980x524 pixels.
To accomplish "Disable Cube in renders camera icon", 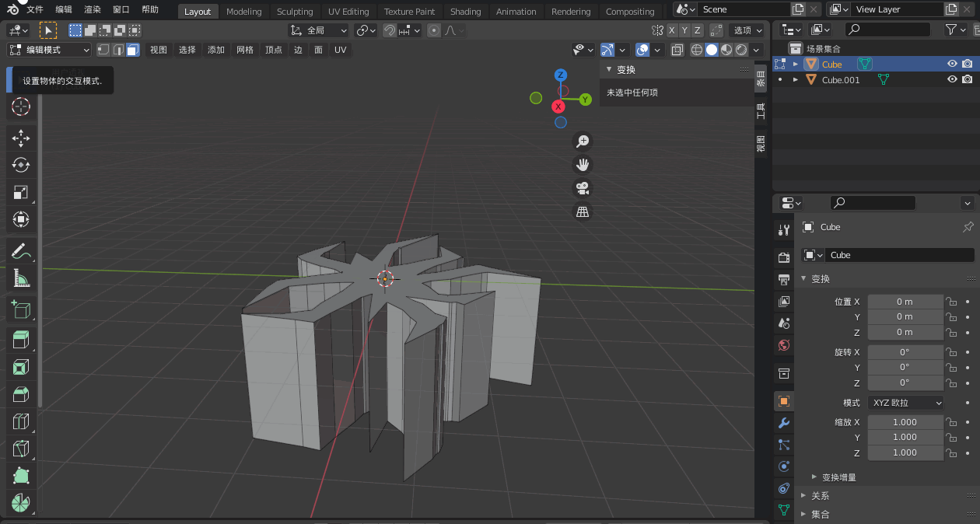I will click(967, 65).
